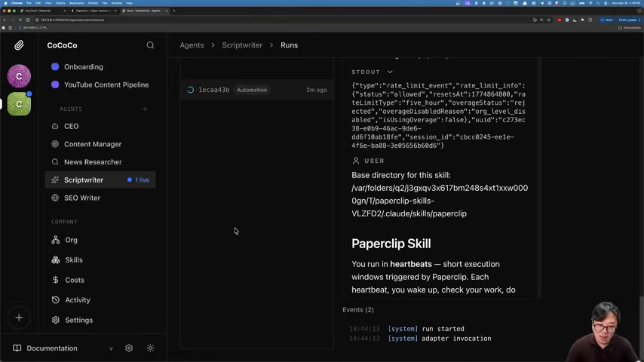Open the Bookmarks menu in menu bar
This screenshot has width=644, height=362.
tap(76, 3)
